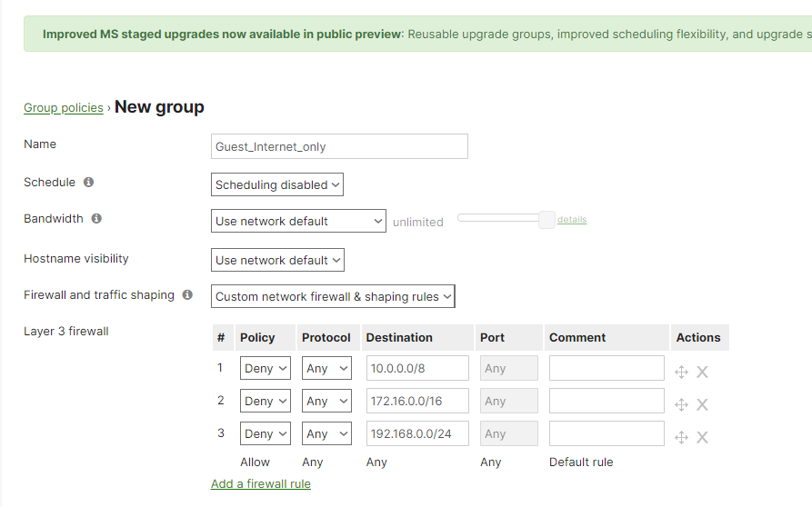812x507 pixels.
Task: Click the Name field containing Guest_Internet_only
Action: point(339,146)
